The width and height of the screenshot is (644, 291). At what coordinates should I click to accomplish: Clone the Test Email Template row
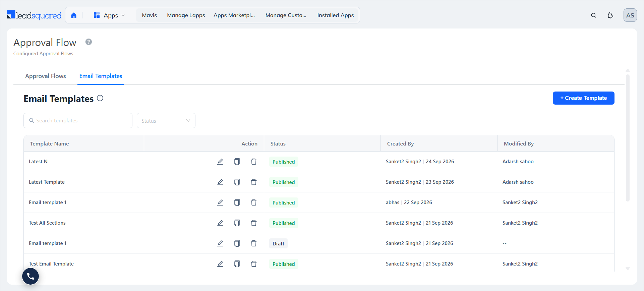click(x=237, y=264)
